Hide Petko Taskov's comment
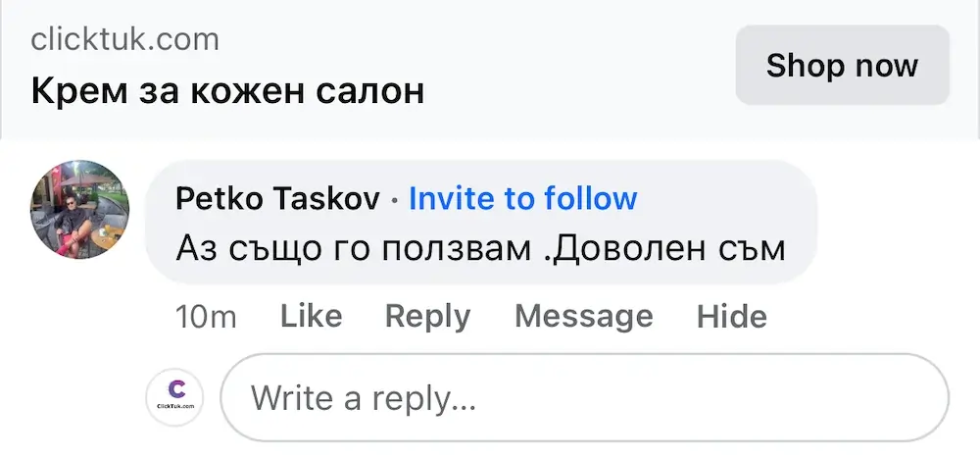Screen dimensions: 980x459 pyautogui.click(x=731, y=316)
